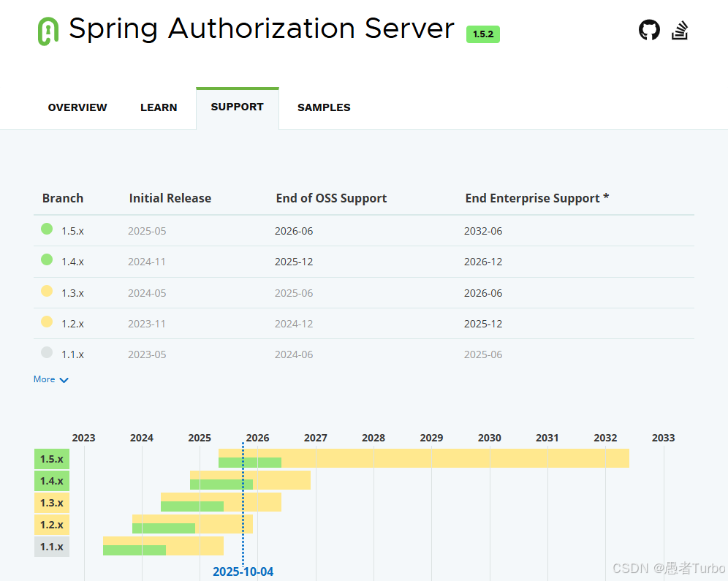Select branch name 1.4.x in table

tap(73, 262)
